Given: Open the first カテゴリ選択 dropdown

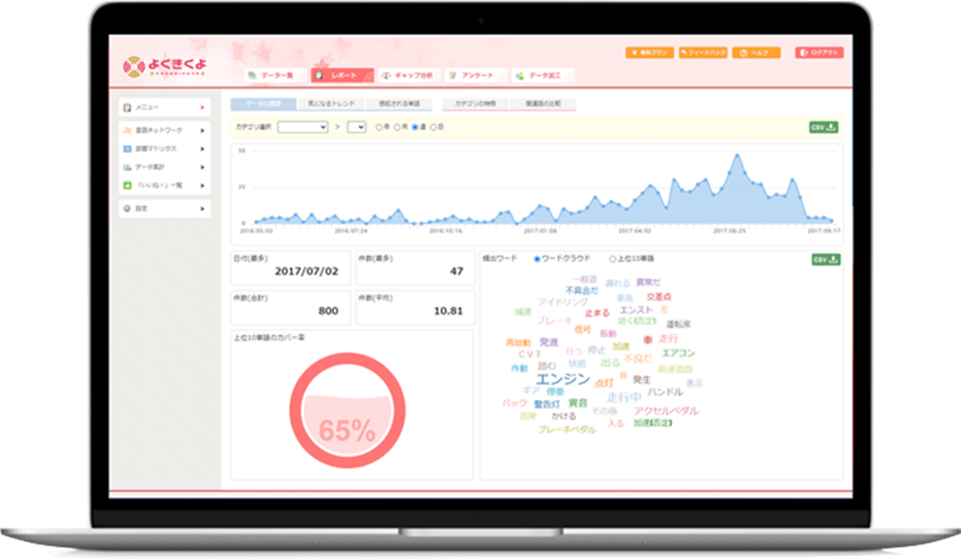Looking at the screenshot, I should coord(302,127).
